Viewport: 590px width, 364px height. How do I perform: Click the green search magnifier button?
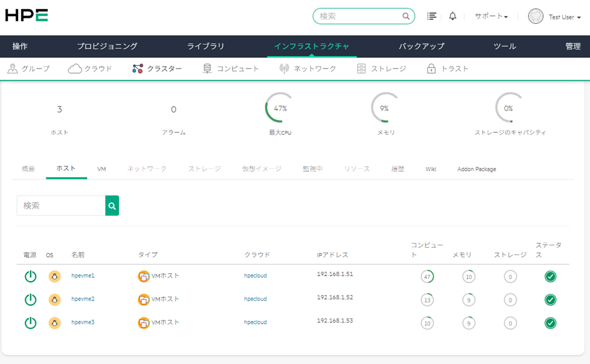(112, 206)
